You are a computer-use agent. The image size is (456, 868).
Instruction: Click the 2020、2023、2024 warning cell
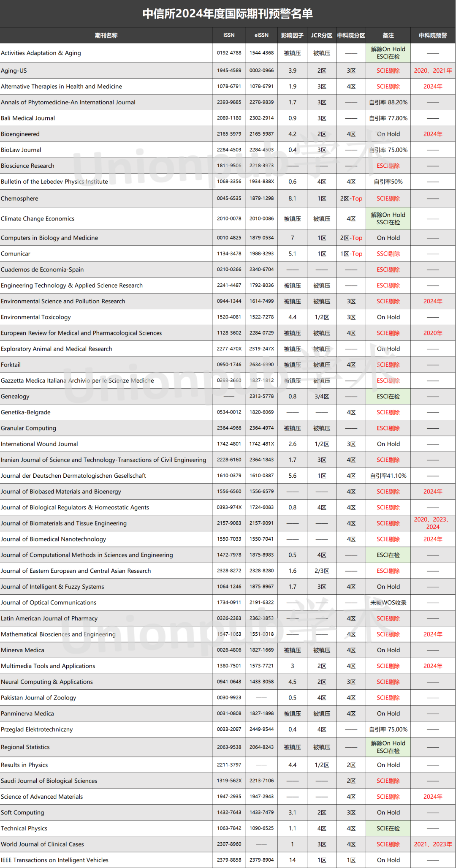click(x=433, y=523)
